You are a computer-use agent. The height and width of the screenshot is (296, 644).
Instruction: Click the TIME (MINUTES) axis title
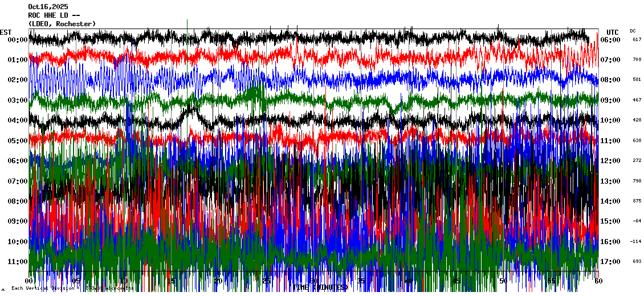point(321,287)
